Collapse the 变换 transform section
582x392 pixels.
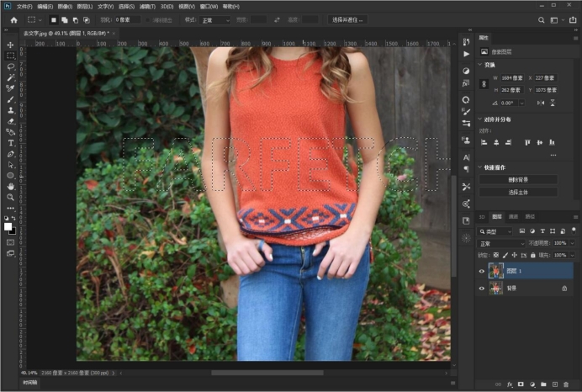(480, 65)
